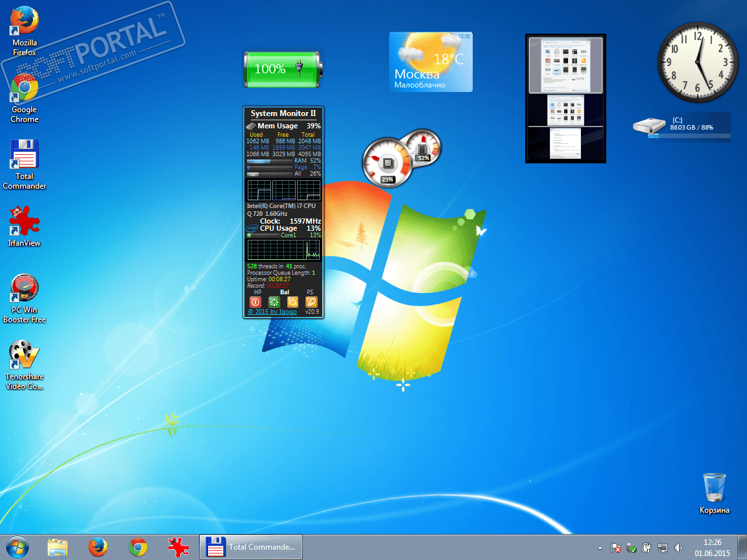
Task: Click the middle window thumbnail in the preview gadget
Action: click(565, 110)
